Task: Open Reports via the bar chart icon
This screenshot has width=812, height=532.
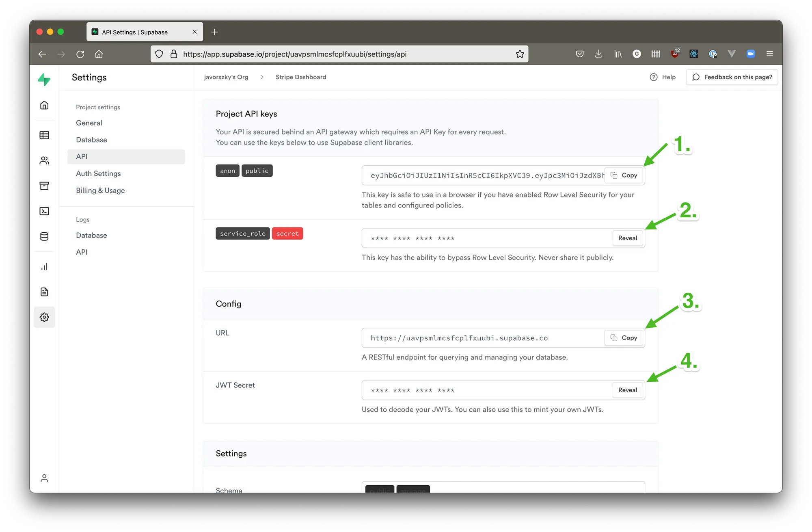Action: tap(44, 266)
